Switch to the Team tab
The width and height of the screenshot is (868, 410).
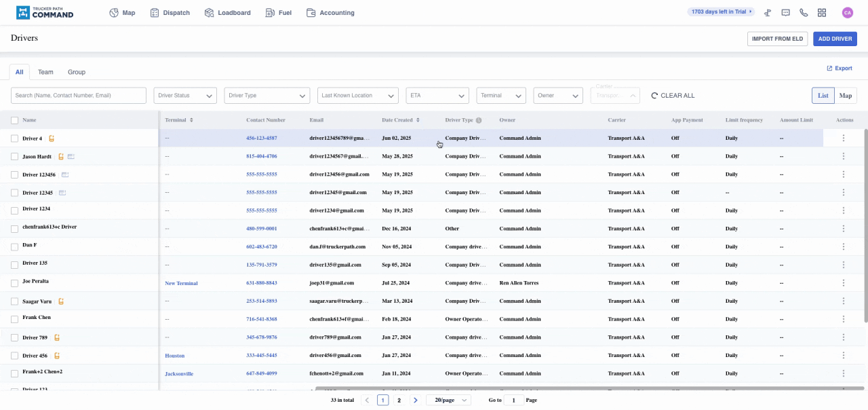(45, 72)
